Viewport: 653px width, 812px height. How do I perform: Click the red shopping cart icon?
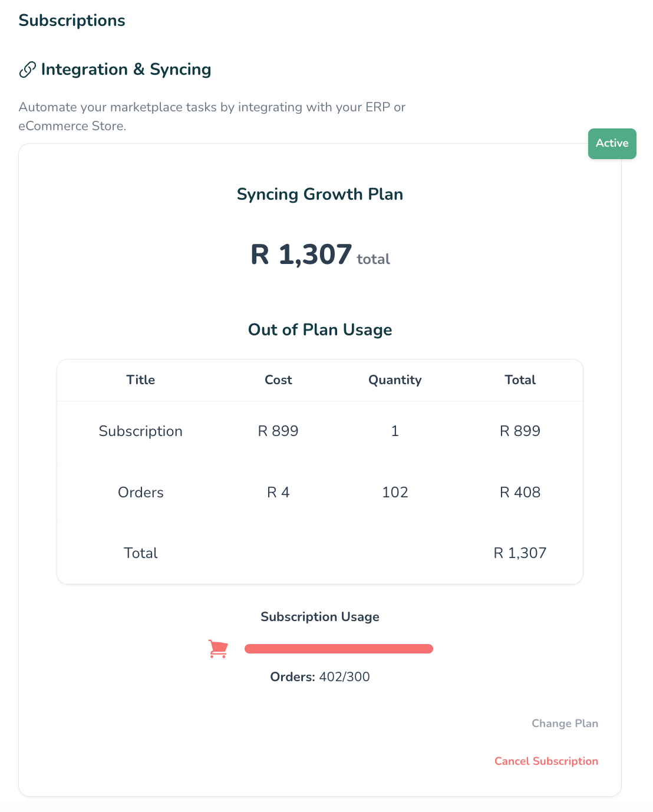click(218, 649)
